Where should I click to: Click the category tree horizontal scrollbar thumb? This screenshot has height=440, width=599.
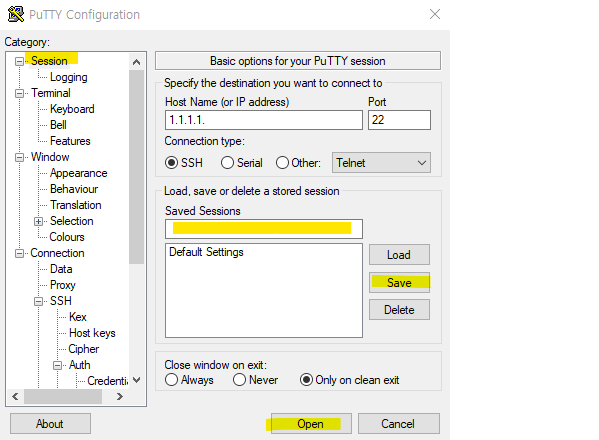pos(63,396)
